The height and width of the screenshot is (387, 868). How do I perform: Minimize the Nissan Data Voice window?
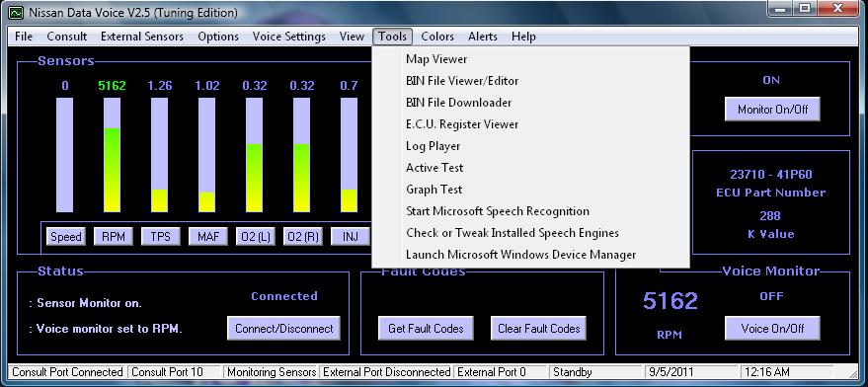point(780,8)
